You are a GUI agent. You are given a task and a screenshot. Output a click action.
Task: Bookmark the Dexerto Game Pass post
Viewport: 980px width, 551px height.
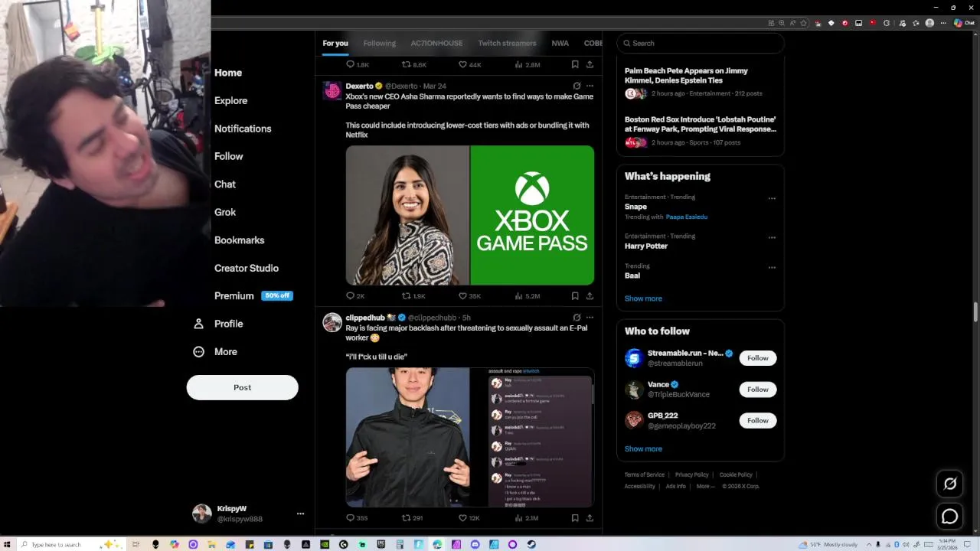pyautogui.click(x=575, y=295)
